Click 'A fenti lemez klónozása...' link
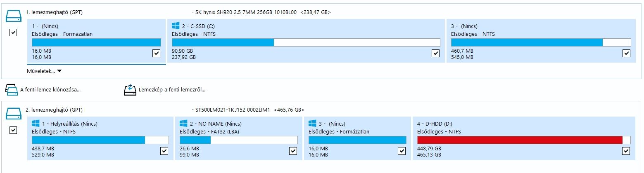Image resolution: width=644 pixels, height=173 pixels. tap(50, 90)
